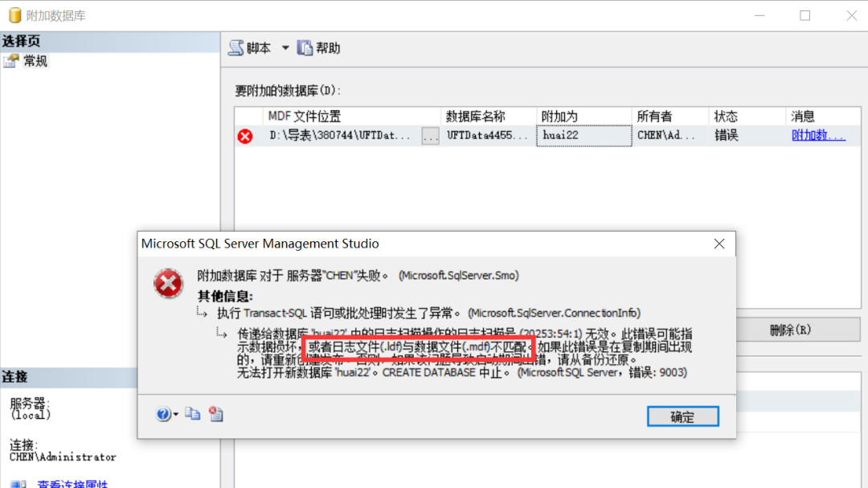Minimize the 附加数据库 window

coord(759,15)
